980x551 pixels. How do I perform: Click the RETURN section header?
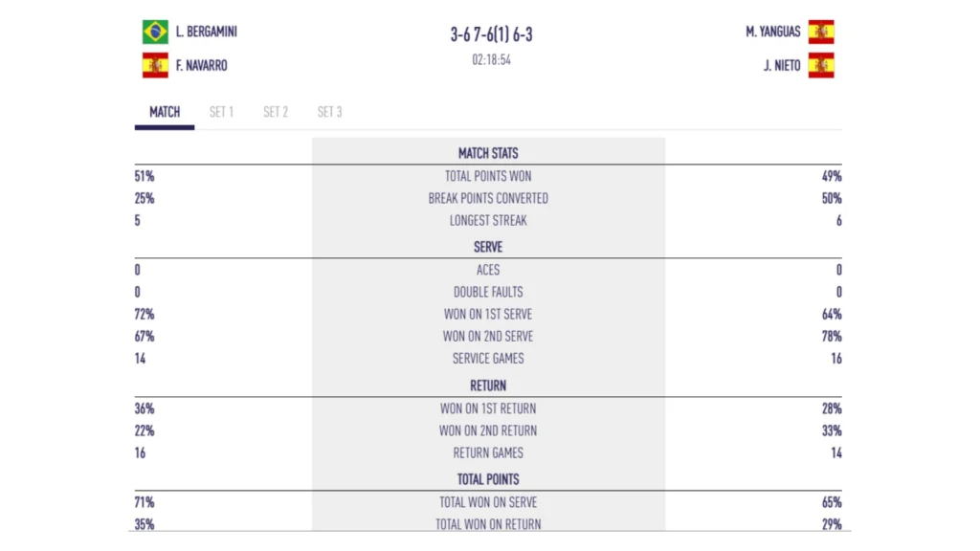click(488, 386)
